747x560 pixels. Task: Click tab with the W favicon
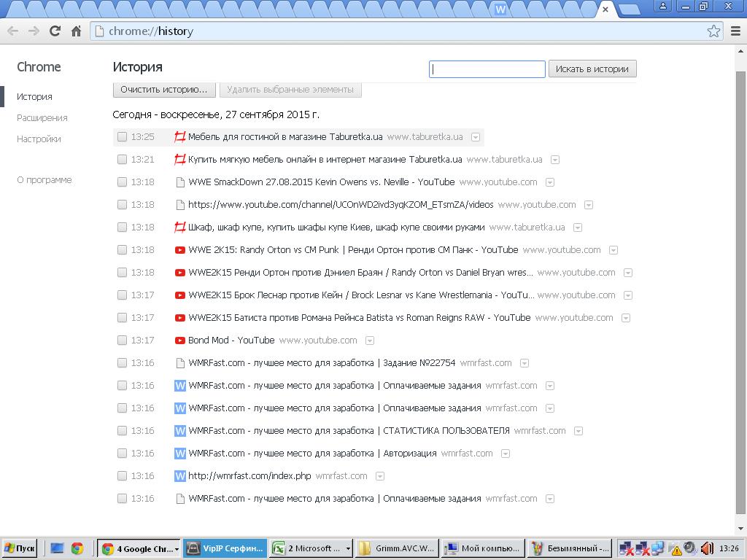pos(500,9)
